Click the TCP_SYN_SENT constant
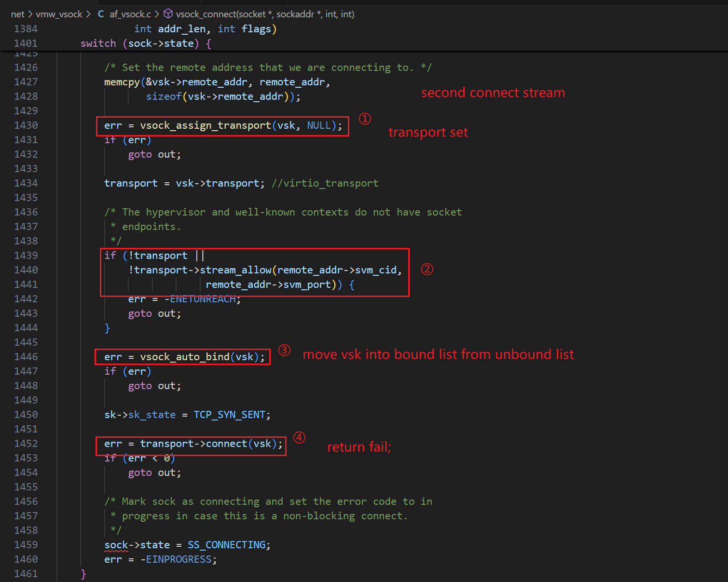The height and width of the screenshot is (582, 728). (x=229, y=415)
